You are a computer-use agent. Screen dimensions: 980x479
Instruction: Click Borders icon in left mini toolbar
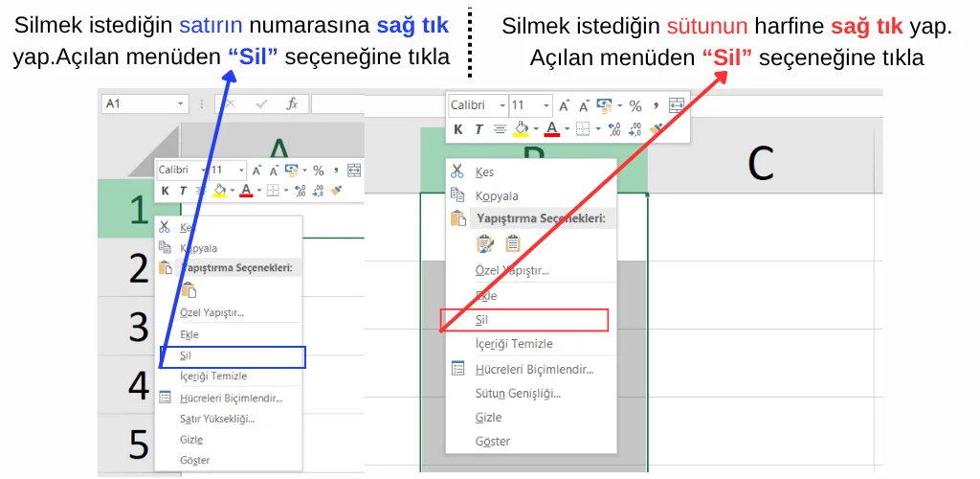point(273,191)
